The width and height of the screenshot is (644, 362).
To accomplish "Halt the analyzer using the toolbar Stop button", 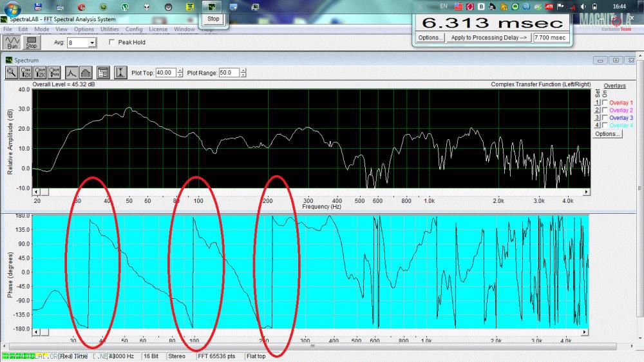I will 31,43.
